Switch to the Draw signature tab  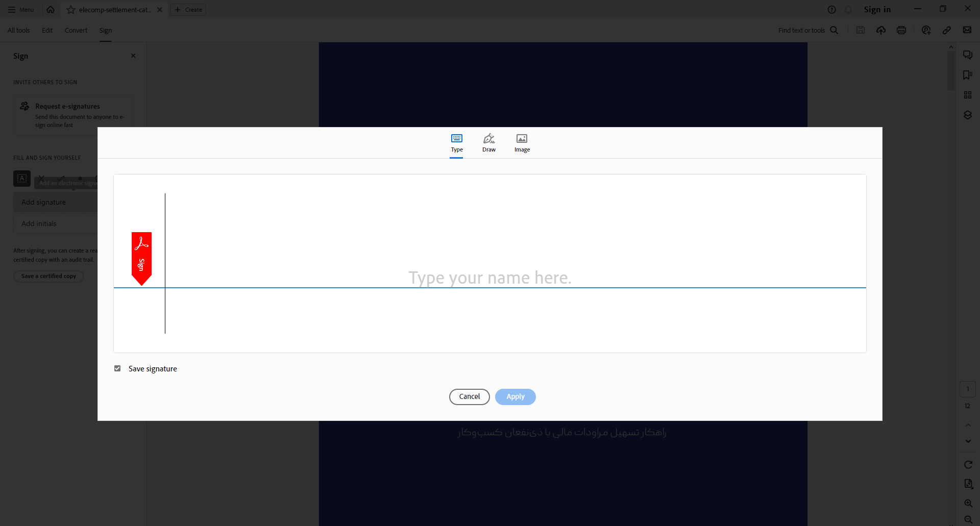489,143
